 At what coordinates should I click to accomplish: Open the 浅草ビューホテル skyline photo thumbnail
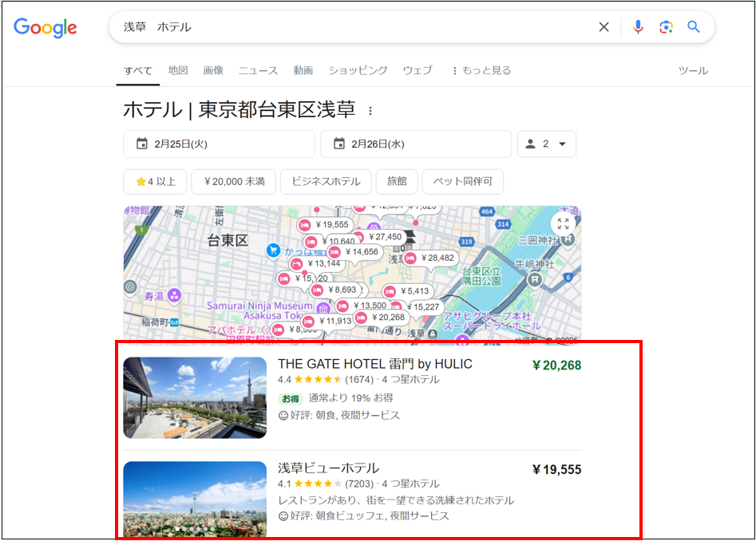pos(195,500)
